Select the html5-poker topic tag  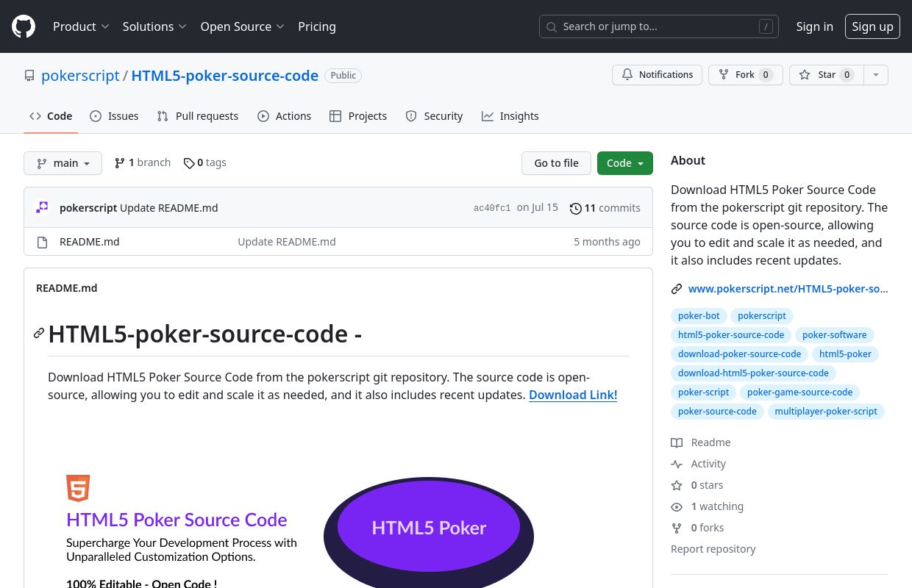(x=845, y=354)
